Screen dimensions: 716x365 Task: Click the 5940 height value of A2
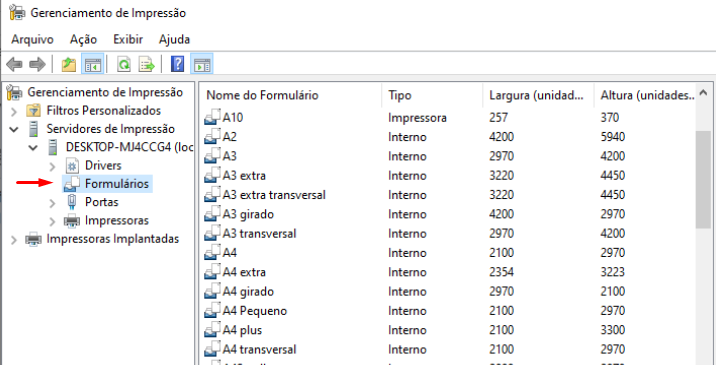pyautogui.click(x=613, y=137)
